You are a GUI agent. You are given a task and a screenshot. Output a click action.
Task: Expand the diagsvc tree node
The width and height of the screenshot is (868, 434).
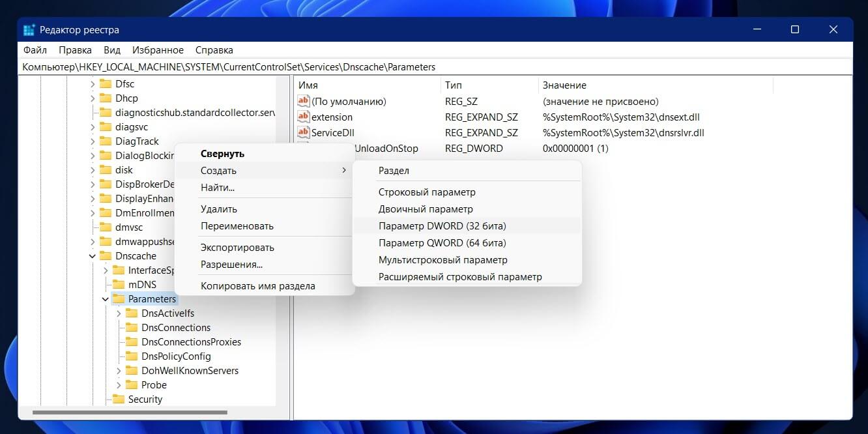92,127
